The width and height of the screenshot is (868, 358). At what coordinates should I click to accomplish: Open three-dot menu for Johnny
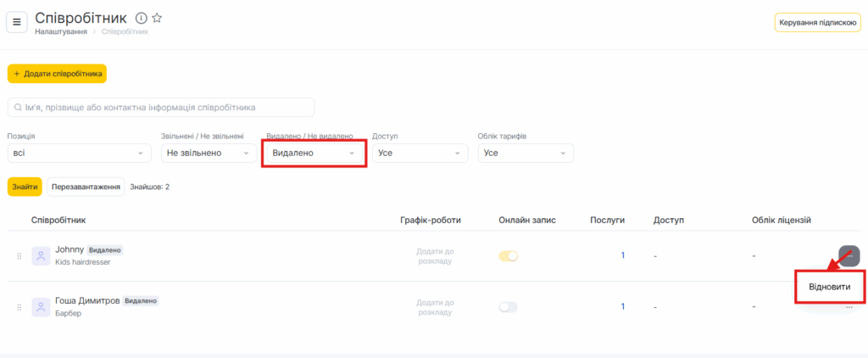click(x=849, y=255)
